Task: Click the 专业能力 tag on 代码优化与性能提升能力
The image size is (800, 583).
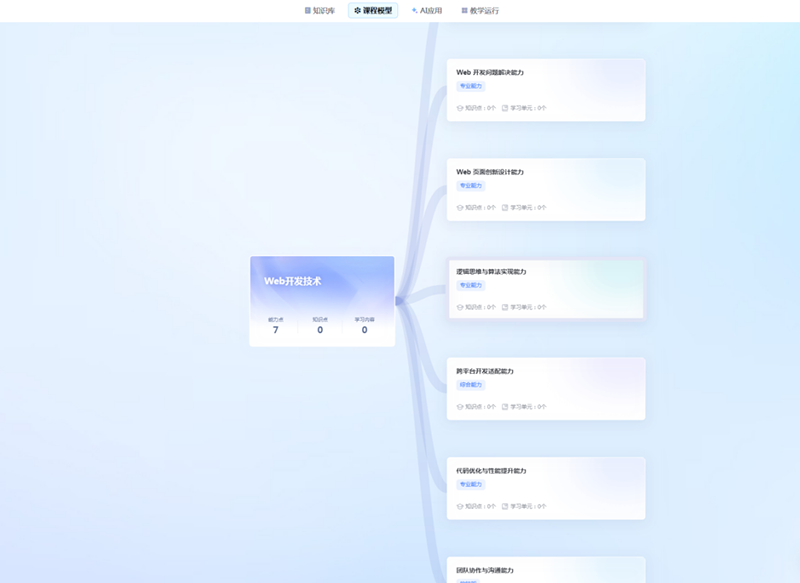Action: (x=470, y=485)
